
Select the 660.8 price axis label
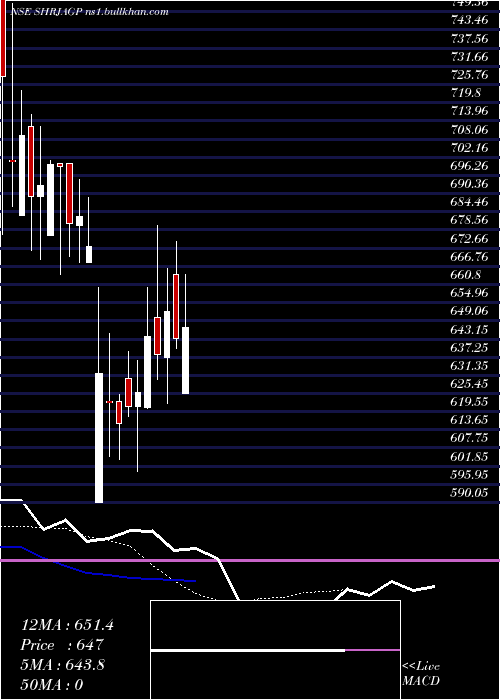pyautogui.click(x=465, y=275)
